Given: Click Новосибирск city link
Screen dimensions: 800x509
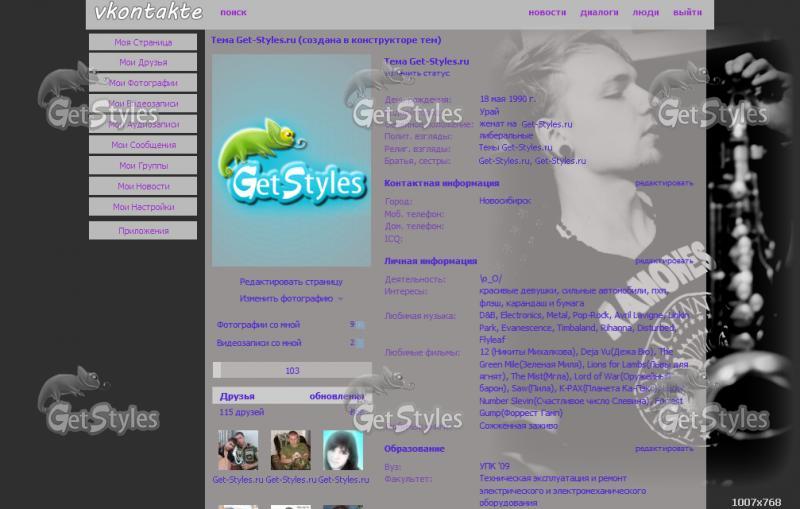Looking at the screenshot, I should click(505, 201).
